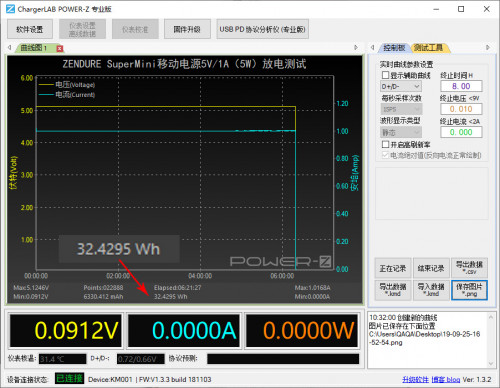Edit the 终止电压 field showing 0.010

461,109
